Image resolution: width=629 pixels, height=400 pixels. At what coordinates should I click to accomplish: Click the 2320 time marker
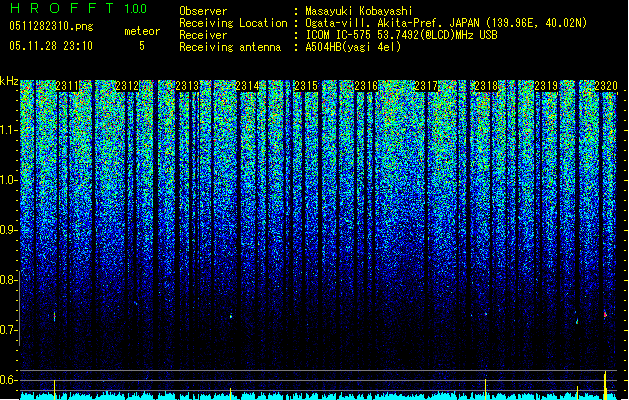(x=606, y=86)
